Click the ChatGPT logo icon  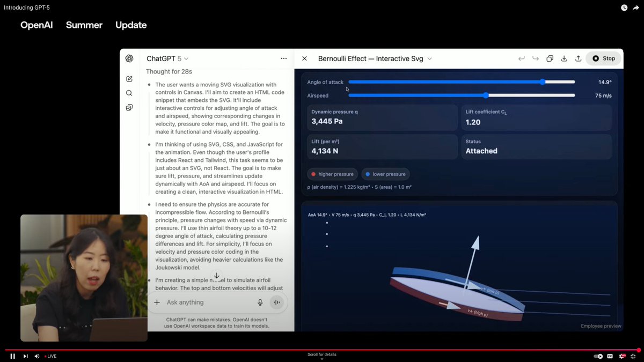tap(129, 58)
